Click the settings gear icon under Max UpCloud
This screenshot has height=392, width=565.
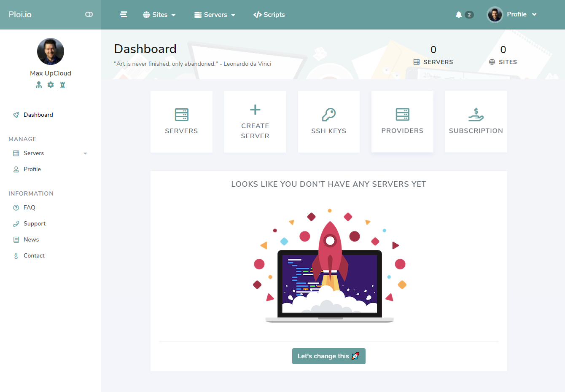tap(51, 85)
